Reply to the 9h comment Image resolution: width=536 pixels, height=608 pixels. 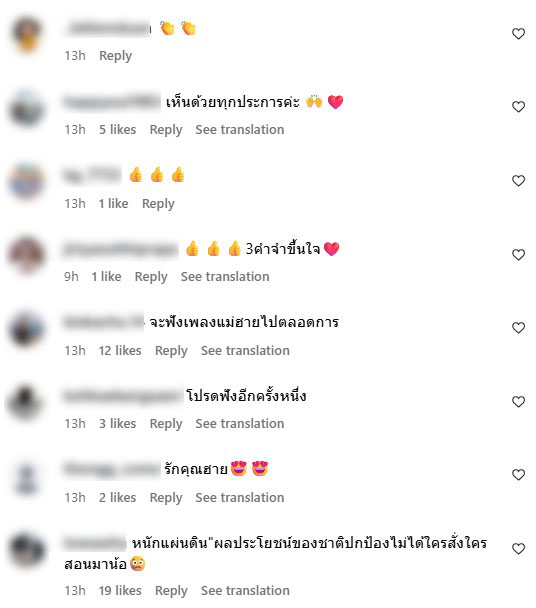tap(151, 277)
